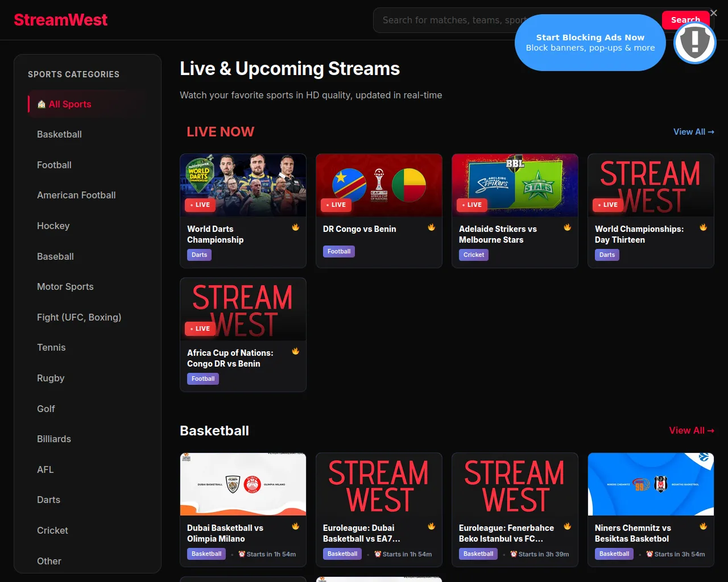Image resolution: width=728 pixels, height=582 pixels.
Task: Click flame icon on Niners Chemnitz vs Besiktas card
Action: tap(704, 526)
